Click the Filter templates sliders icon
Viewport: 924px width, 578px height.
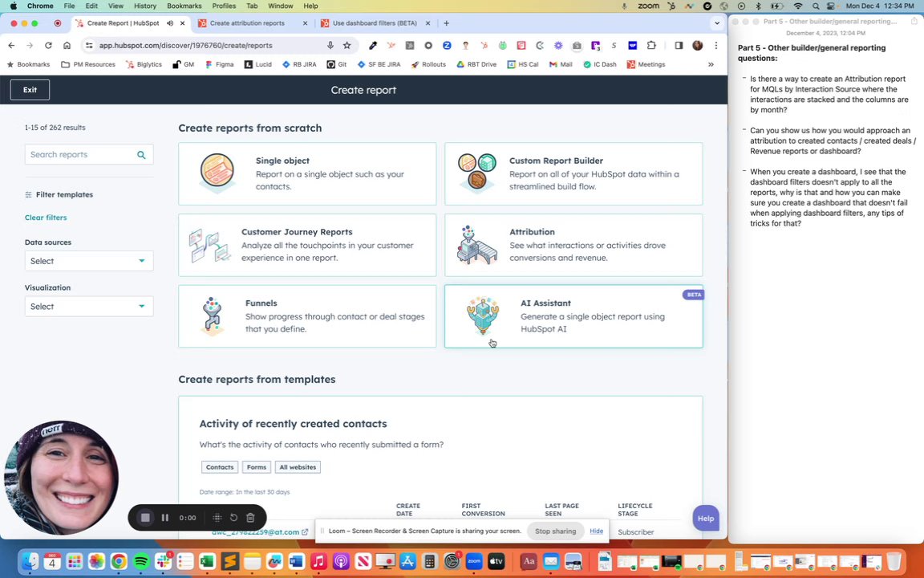[28, 194]
